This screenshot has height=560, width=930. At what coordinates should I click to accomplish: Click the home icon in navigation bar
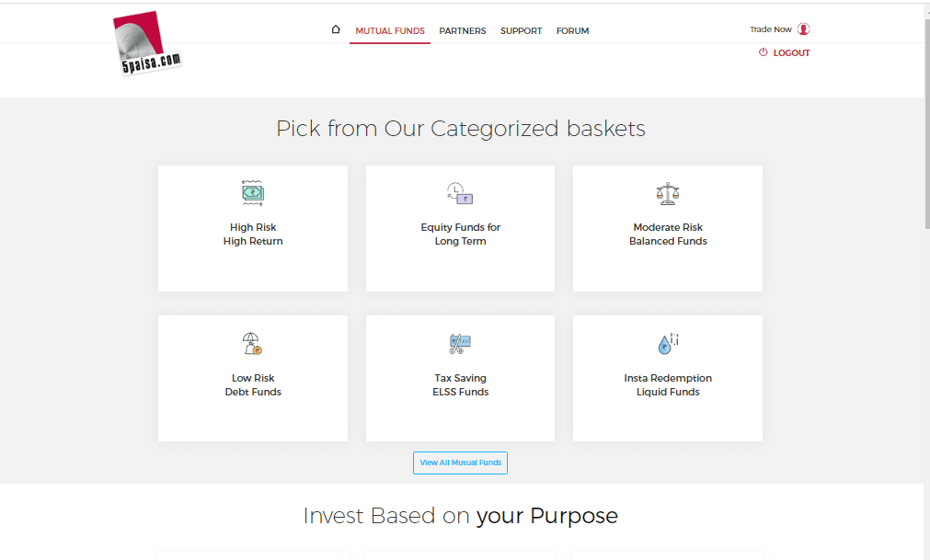[x=336, y=29]
